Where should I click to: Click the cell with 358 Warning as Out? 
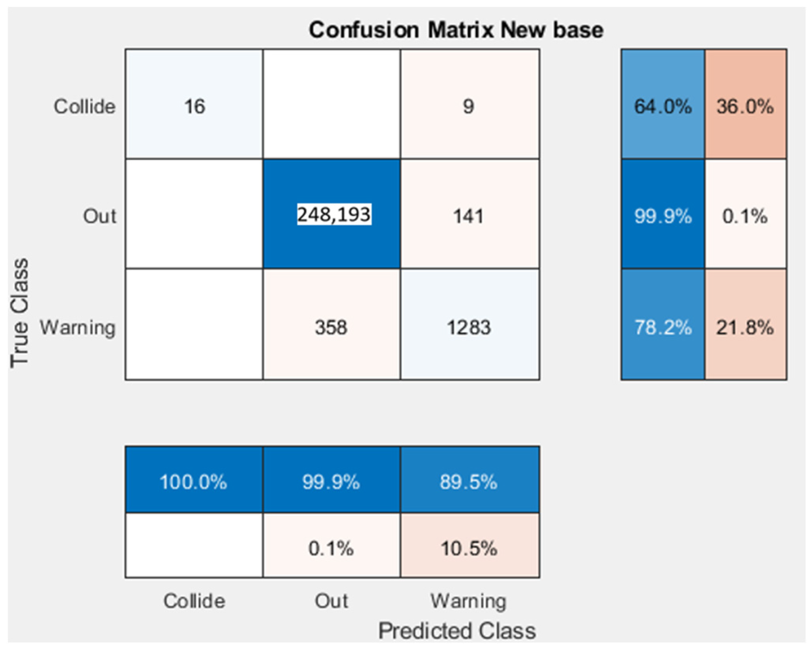point(332,324)
